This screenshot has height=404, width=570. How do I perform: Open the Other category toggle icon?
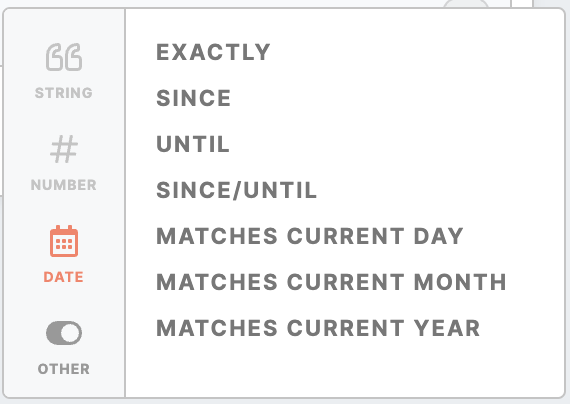pyautogui.click(x=64, y=333)
